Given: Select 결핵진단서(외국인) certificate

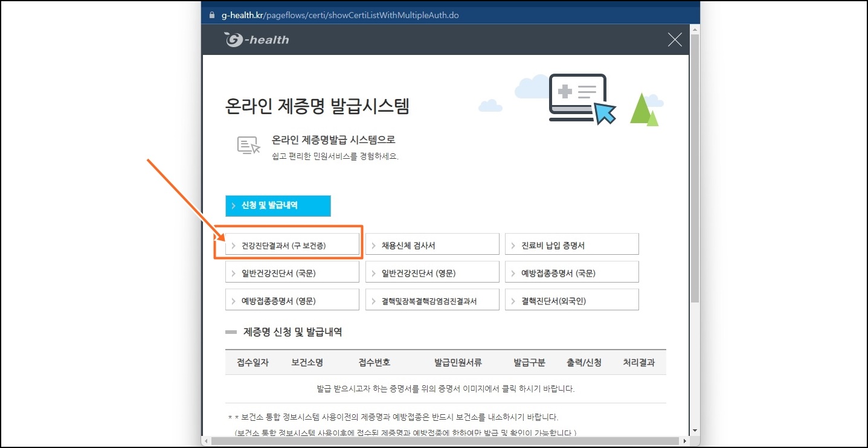Looking at the screenshot, I should (572, 300).
